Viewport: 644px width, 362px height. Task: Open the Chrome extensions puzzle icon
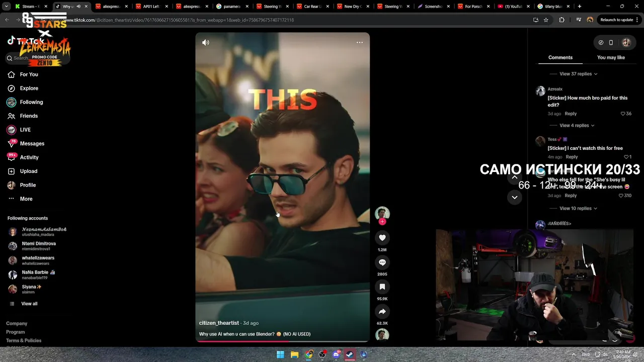point(561,20)
